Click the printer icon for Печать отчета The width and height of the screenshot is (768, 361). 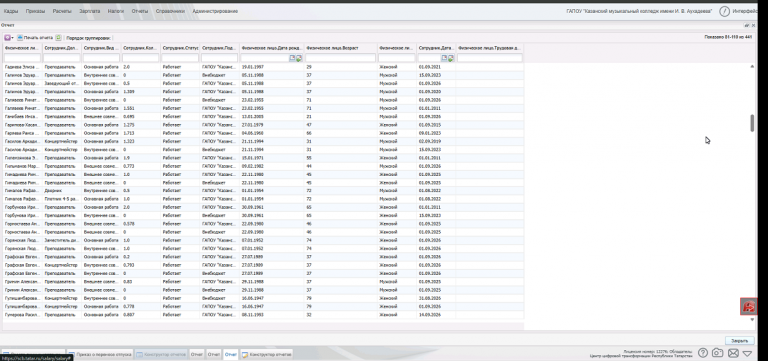pos(20,37)
